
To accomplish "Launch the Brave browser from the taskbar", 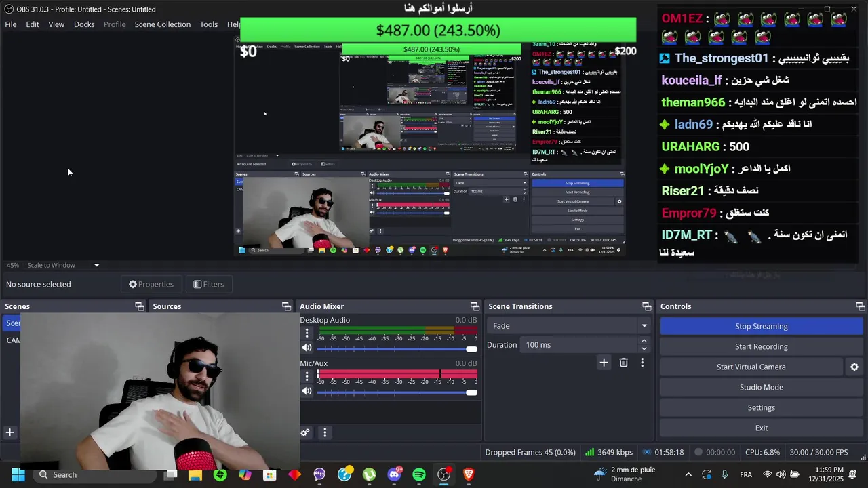I will click(x=469, y=474).
